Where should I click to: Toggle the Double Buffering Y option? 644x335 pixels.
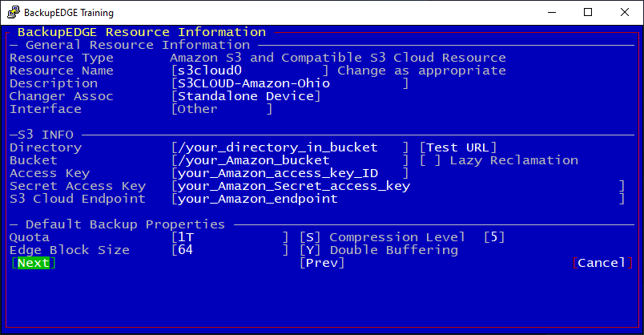tap(310, 250)
